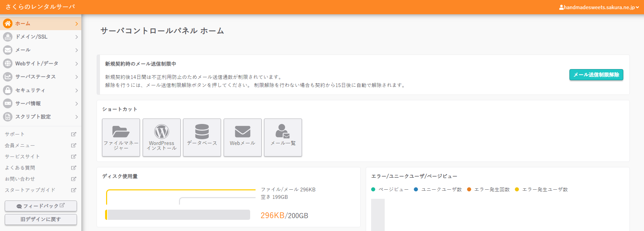Expand the セキュリティ chevron
Screen dimensions: 644x231
click(77, 90)
